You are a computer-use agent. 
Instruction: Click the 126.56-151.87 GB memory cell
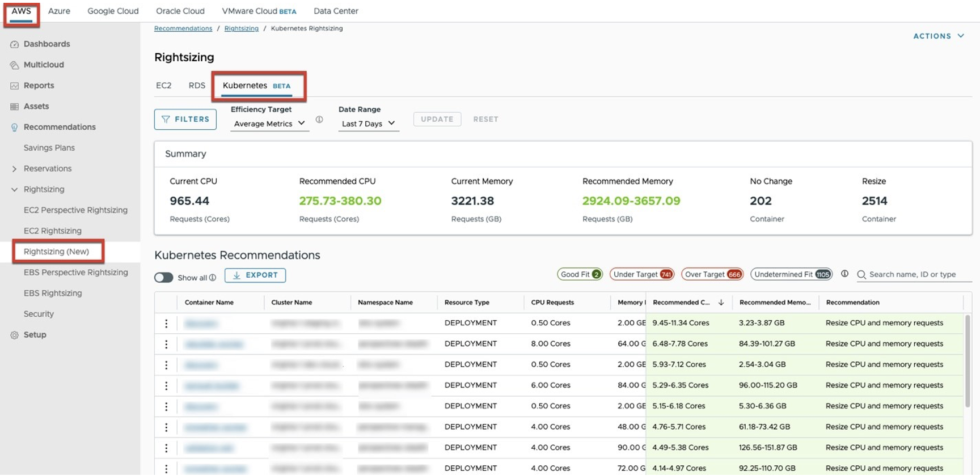coord(768,448)
